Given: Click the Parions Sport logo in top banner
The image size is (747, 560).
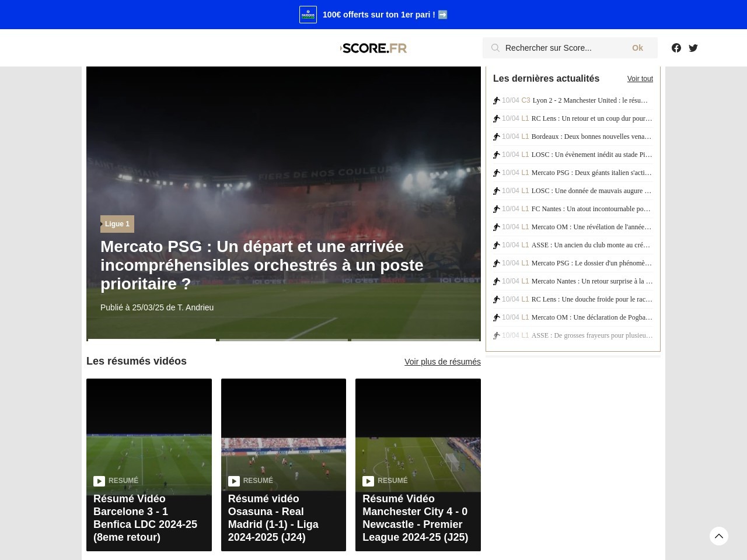Looking at the screenshot, I should pyautogui.click(x=308, y=15).
